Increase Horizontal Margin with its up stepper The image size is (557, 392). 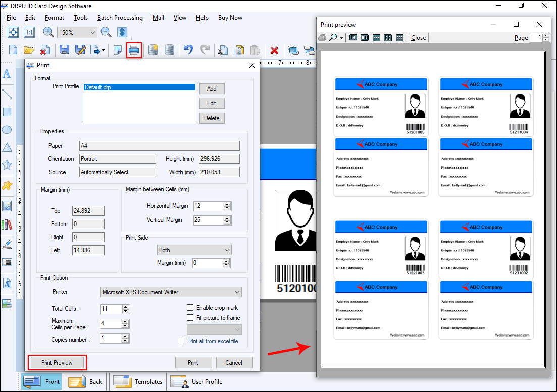coord(226,204)
